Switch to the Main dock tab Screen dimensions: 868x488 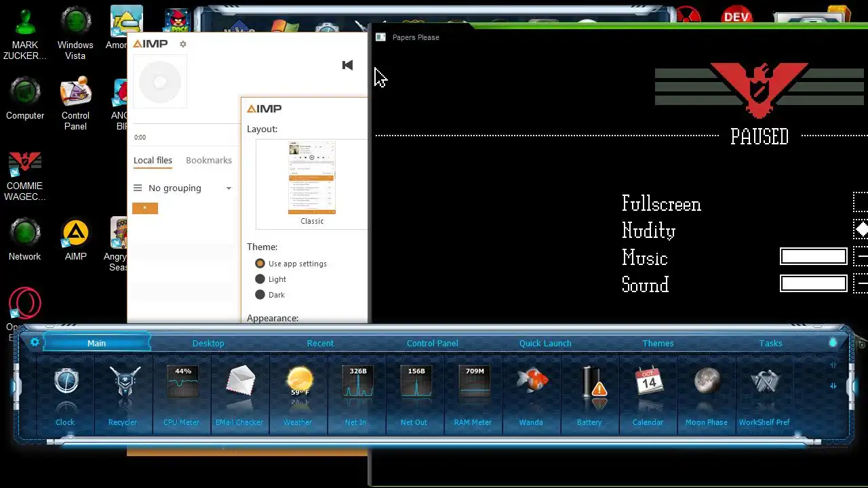pos(96,343)
